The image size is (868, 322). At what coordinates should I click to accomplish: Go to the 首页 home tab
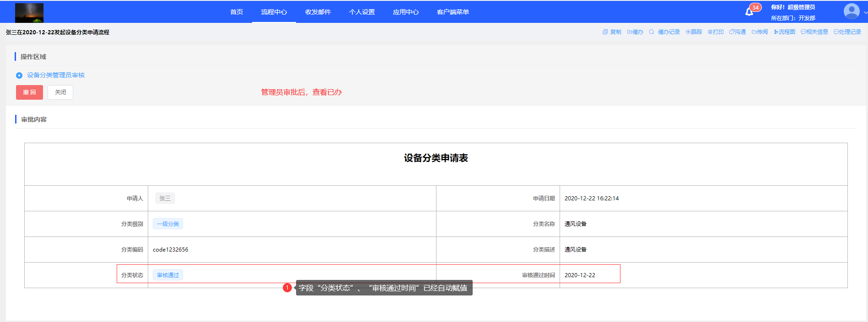(x=237, y=12)
